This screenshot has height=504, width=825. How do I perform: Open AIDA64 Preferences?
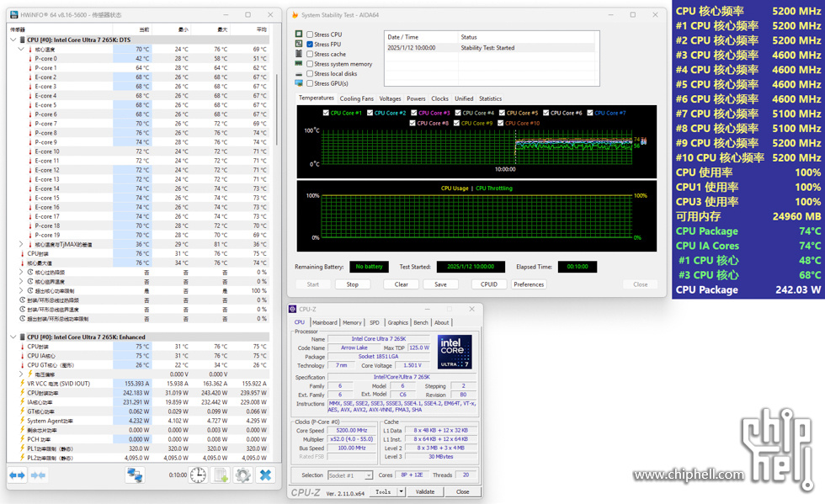(529, 284)
